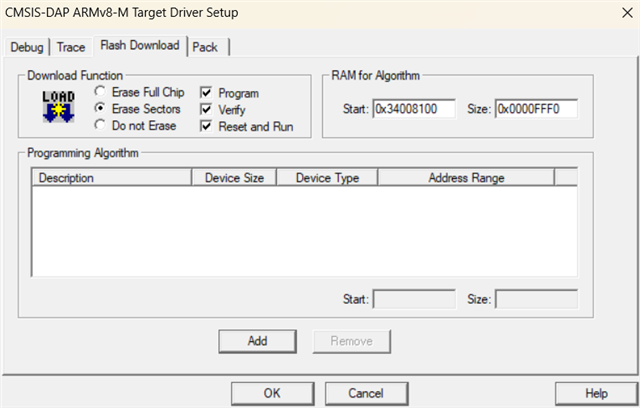Uncheck the Program checkbox
Image resolution: width=640 pixels, height=408 pixels.
click(207, 93)
